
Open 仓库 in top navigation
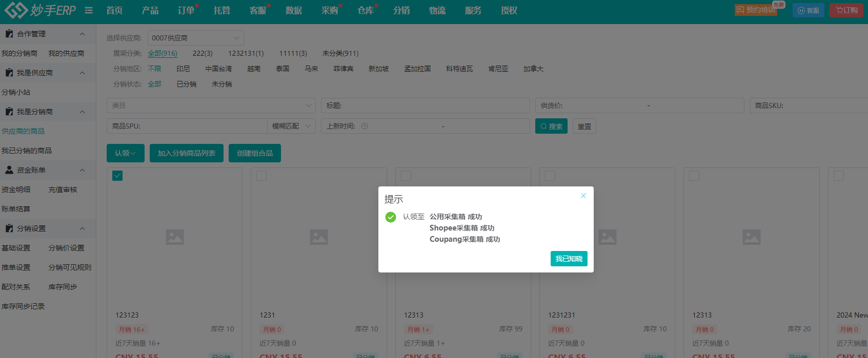pyautogui.click(x=366, y=10)
